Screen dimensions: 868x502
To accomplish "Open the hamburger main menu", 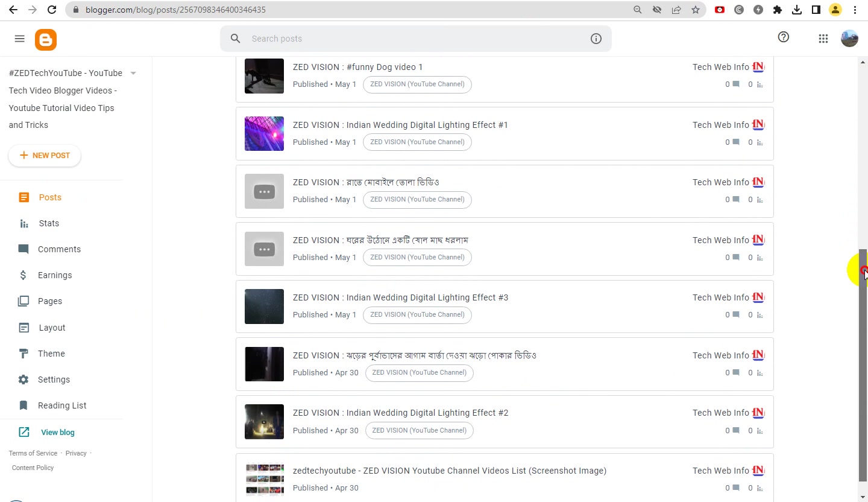I will coord(19,39).
